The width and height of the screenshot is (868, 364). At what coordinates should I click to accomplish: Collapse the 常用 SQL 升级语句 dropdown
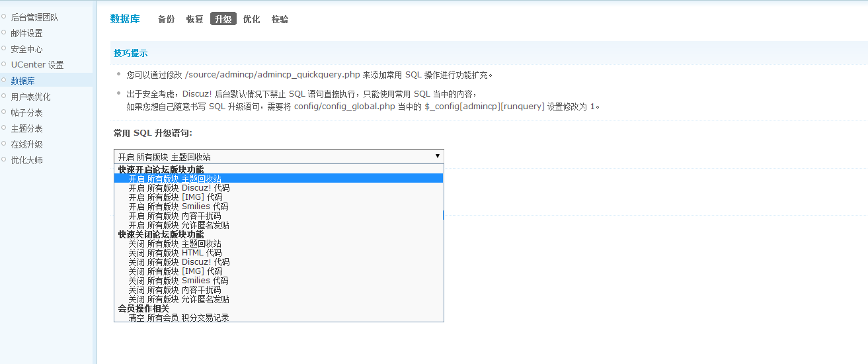[278, 156]
